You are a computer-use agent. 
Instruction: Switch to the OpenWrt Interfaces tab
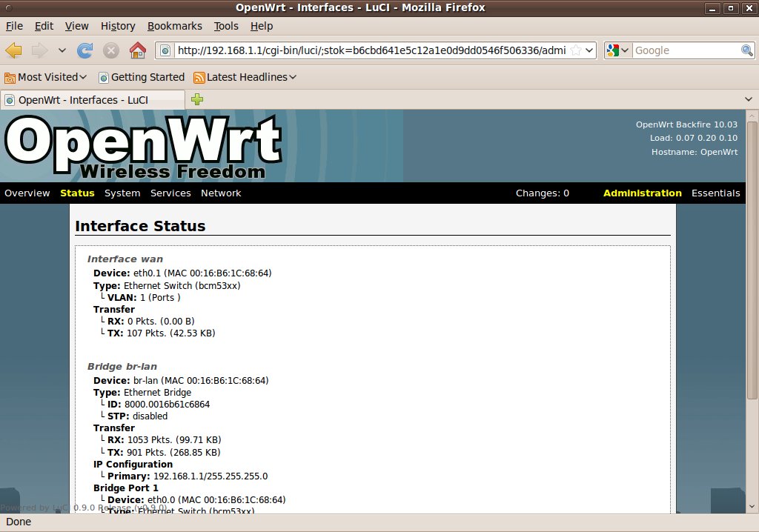(93, 99)
